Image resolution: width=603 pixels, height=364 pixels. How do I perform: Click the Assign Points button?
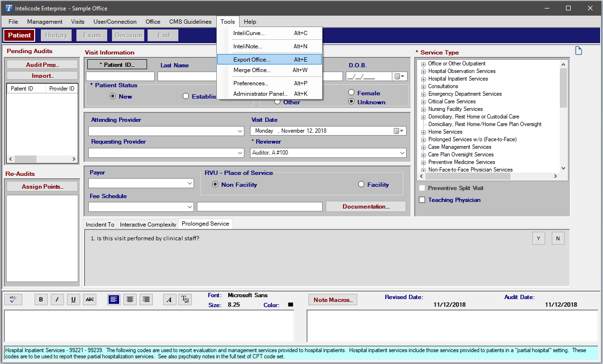42,187
